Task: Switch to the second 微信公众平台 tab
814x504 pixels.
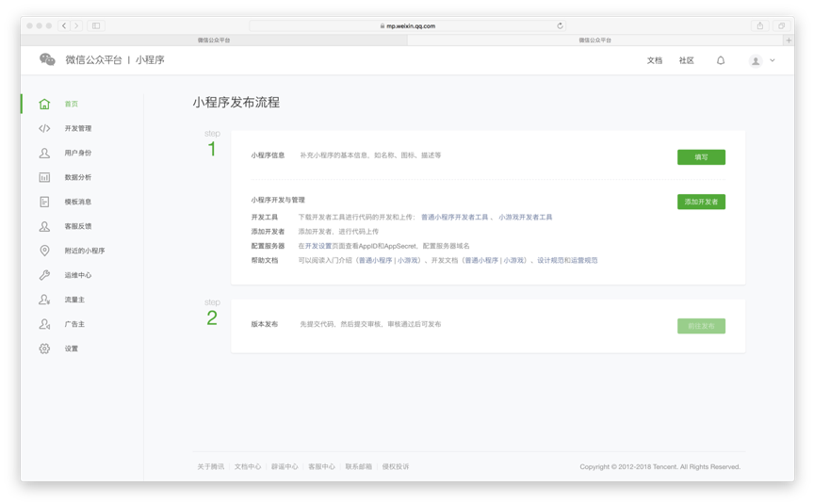Action: (595, 40)
